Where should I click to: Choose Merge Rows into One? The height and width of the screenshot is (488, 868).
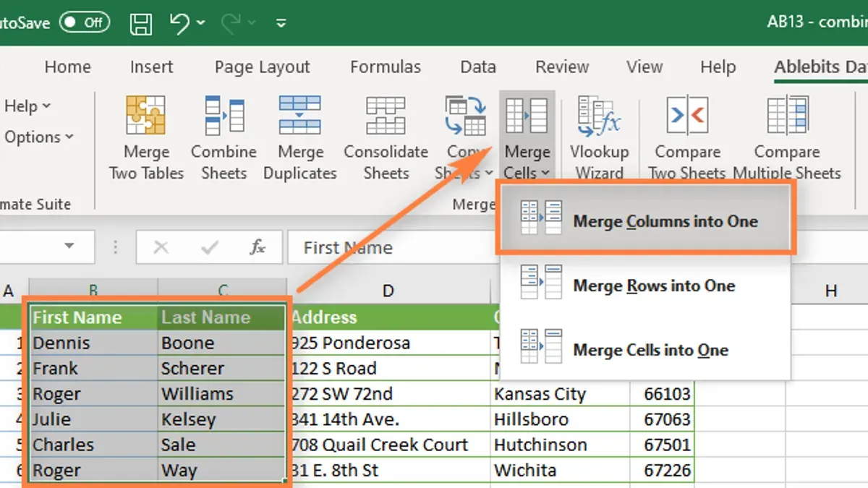(646, 284)
